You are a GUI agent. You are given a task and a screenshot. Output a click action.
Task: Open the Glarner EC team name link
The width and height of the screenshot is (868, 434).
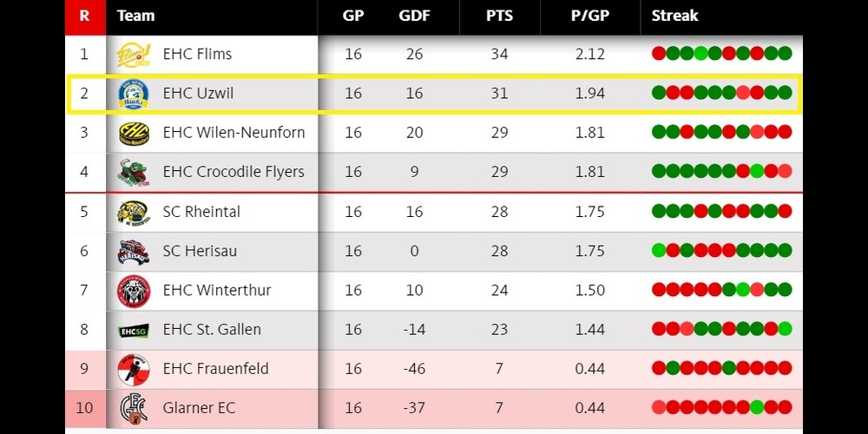(199, 408)
